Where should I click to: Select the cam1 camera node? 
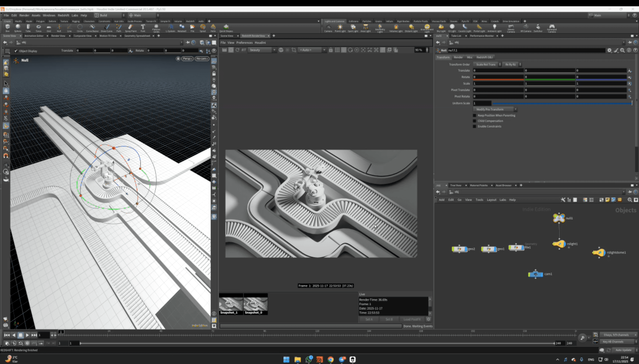[x=535, y=274]
